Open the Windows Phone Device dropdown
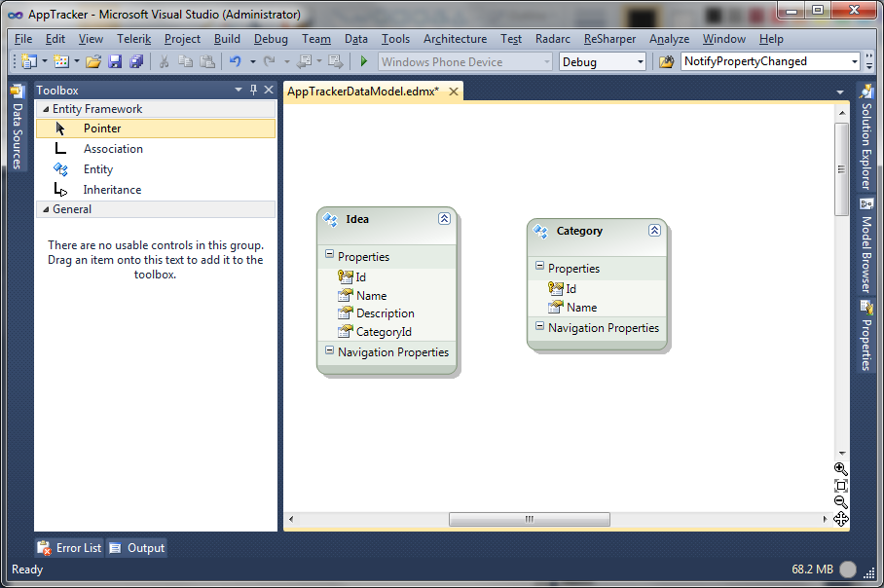884x588 pixels. click(x=546, y=62)
